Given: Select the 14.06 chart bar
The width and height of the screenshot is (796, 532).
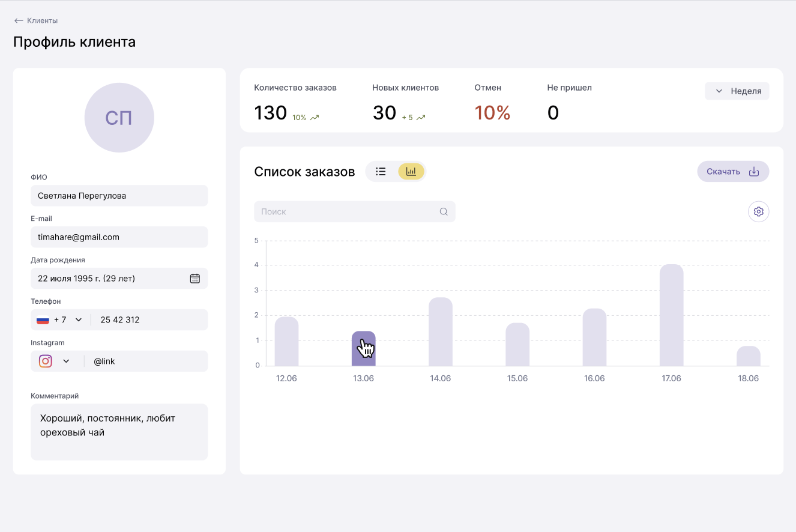Looking at the screenshot, I should pos(441,332).
